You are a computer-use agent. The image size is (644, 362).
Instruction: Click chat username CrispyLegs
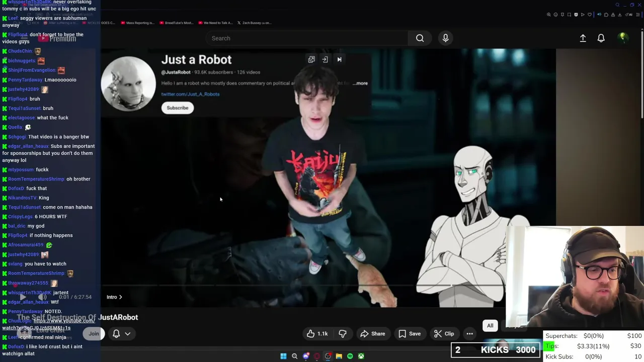[x=20, y=217]
